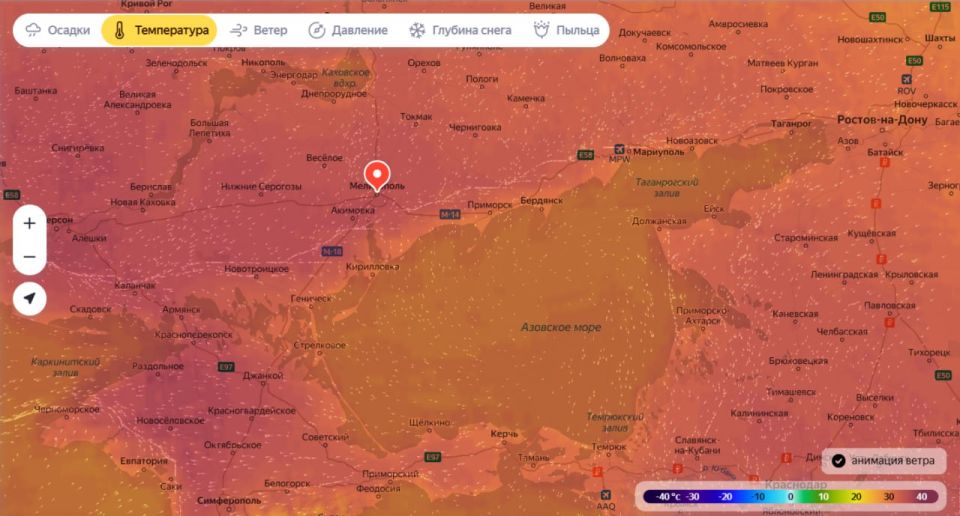Zoom out with the minus button
Image resolution: width=960 pixels, height=516 pixels.
pos(29,257)
